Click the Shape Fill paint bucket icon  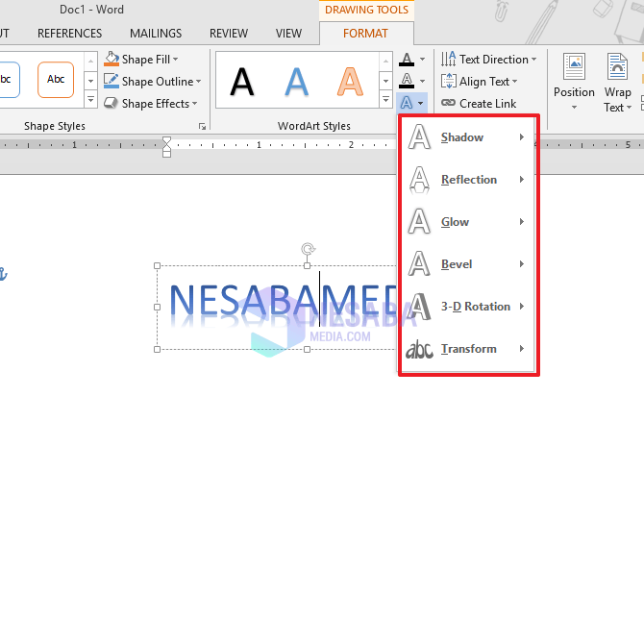pyautogui.click(x=111, y=60)
